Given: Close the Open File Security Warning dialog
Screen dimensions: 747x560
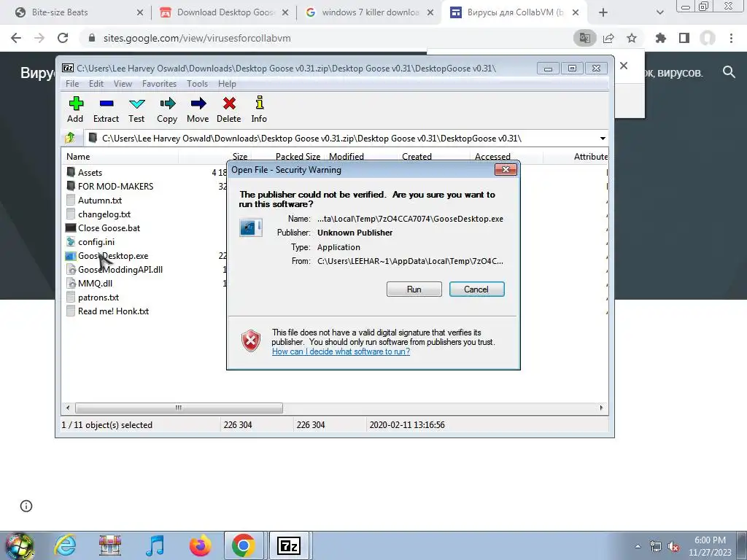Looking at the screenshot, I should pyautogui.click(x=506, y=169).
